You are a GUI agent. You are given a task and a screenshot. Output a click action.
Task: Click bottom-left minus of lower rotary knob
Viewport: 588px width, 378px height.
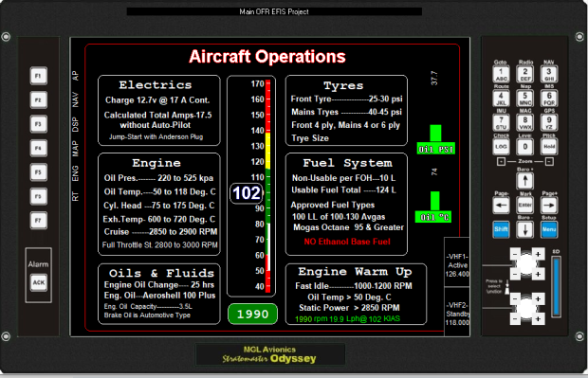[515, 319]
